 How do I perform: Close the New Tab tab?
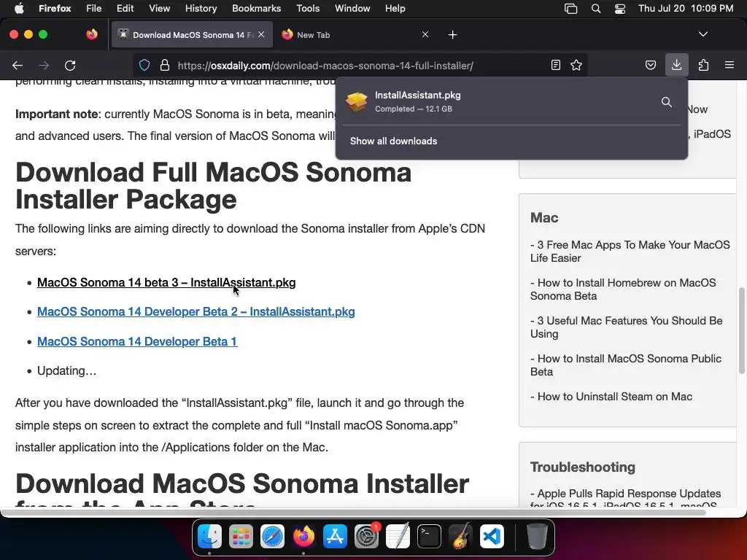point(425,34)
